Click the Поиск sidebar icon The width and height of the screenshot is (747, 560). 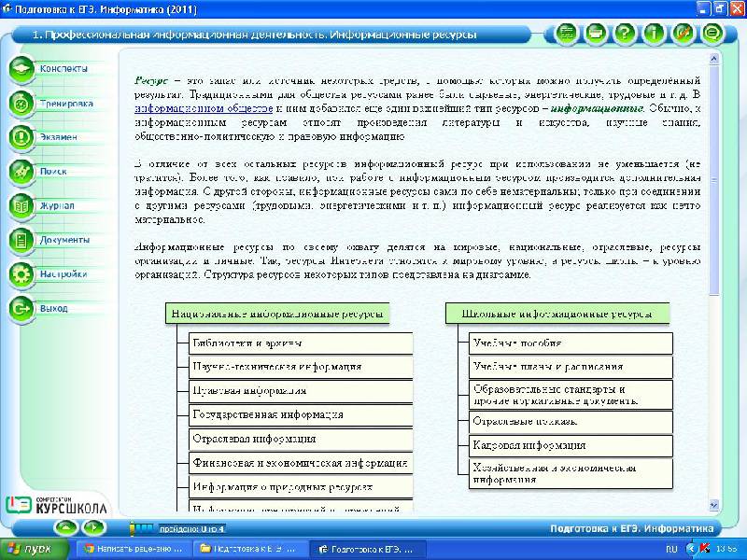[x=21, y=172]
